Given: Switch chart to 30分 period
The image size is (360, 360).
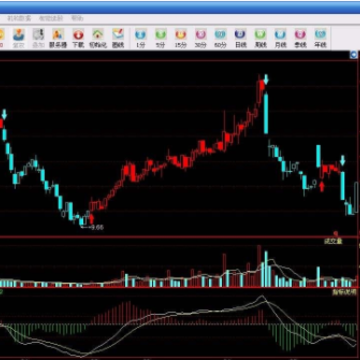Looking at the screenshot, I should coord(201,38).
